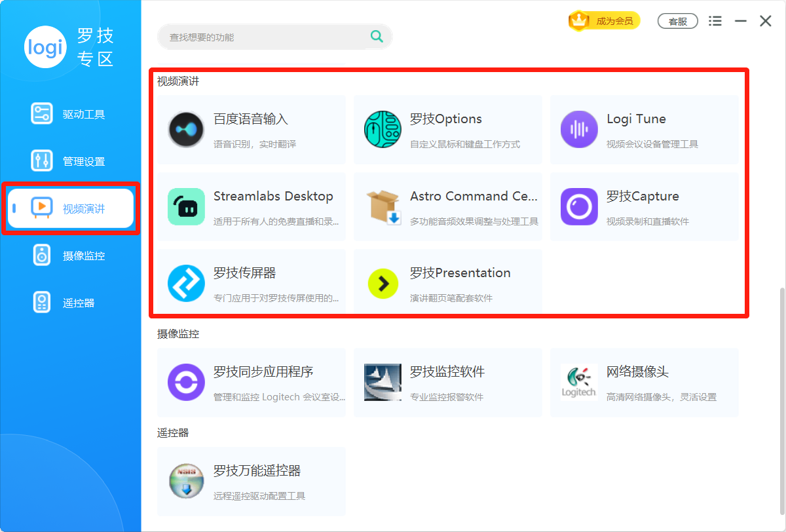Open Streamlabs Desktop title text
786x532 pixels.
[x=273, y=196]
